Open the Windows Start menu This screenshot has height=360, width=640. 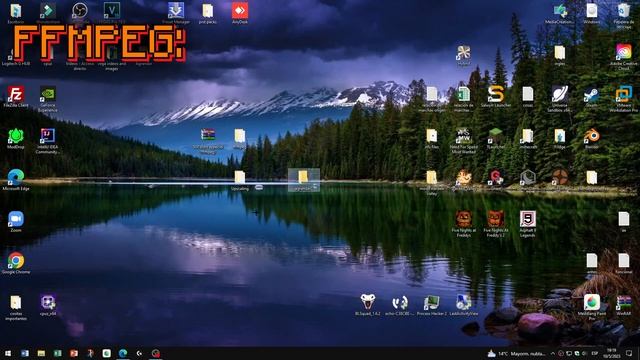7,353
